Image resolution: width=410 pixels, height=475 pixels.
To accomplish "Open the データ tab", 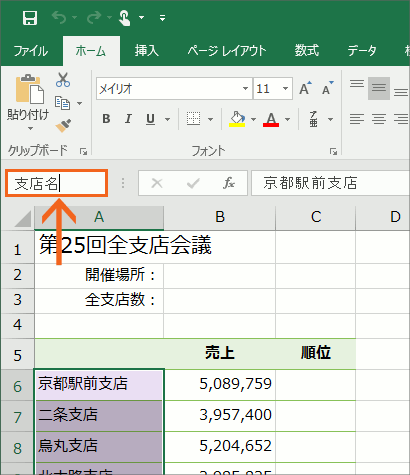I will click(x=362, y=51).
